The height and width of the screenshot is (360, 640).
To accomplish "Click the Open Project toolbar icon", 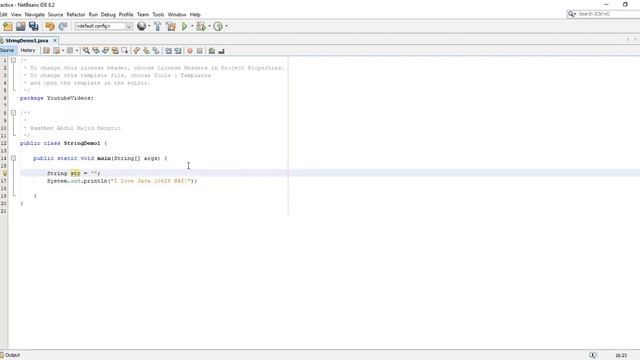I will [20, 27].
